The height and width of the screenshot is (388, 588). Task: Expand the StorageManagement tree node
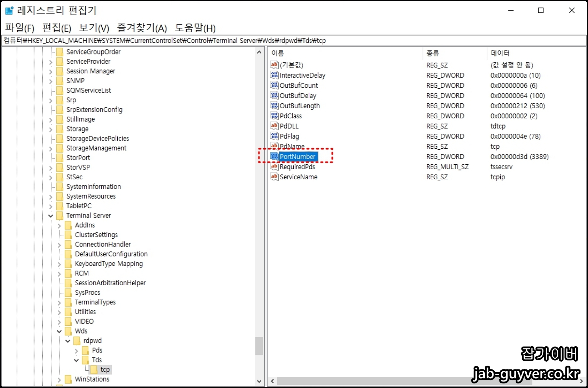click(x=51, y=149)
